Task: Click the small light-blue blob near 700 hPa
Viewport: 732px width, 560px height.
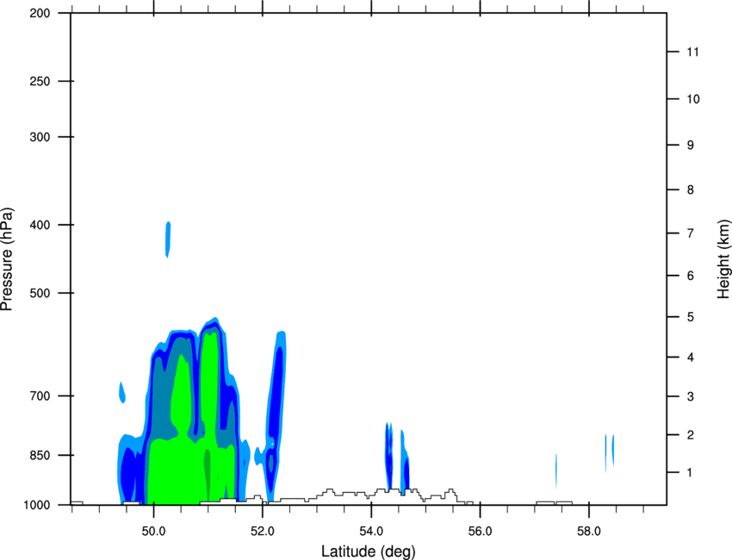Action: pyautogui.click(x=122, y=392)
